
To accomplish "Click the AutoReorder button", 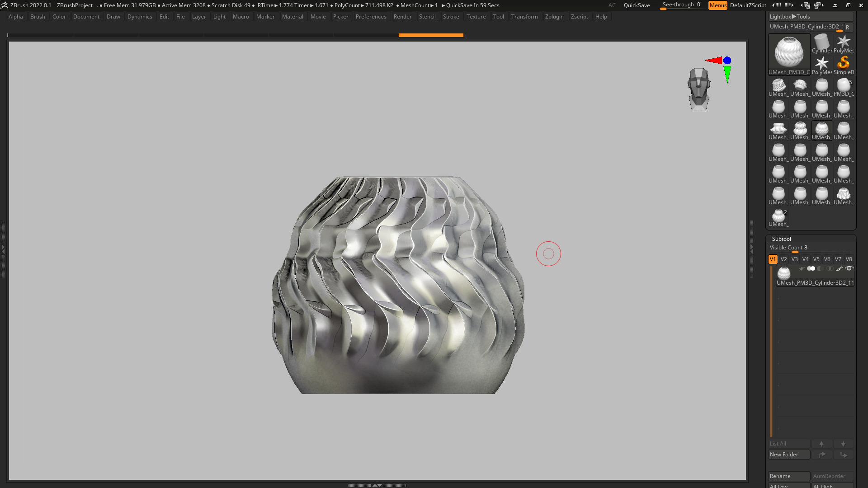I will pos(832,476).
